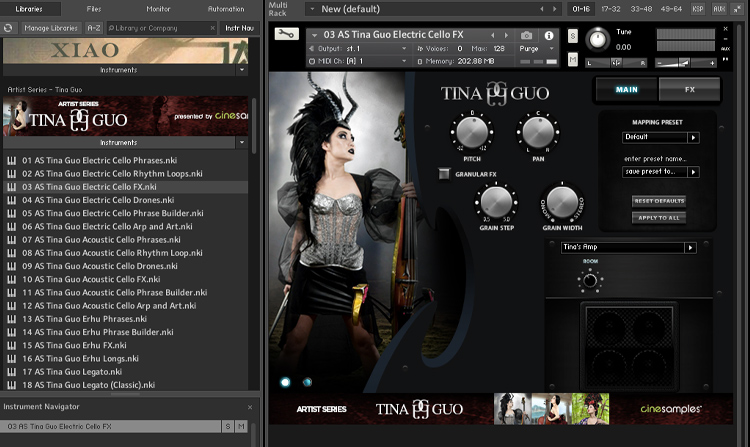Click the Manage Libraries button
The width and height of the screenshot is (750, 447).
[x=51, y=28]
